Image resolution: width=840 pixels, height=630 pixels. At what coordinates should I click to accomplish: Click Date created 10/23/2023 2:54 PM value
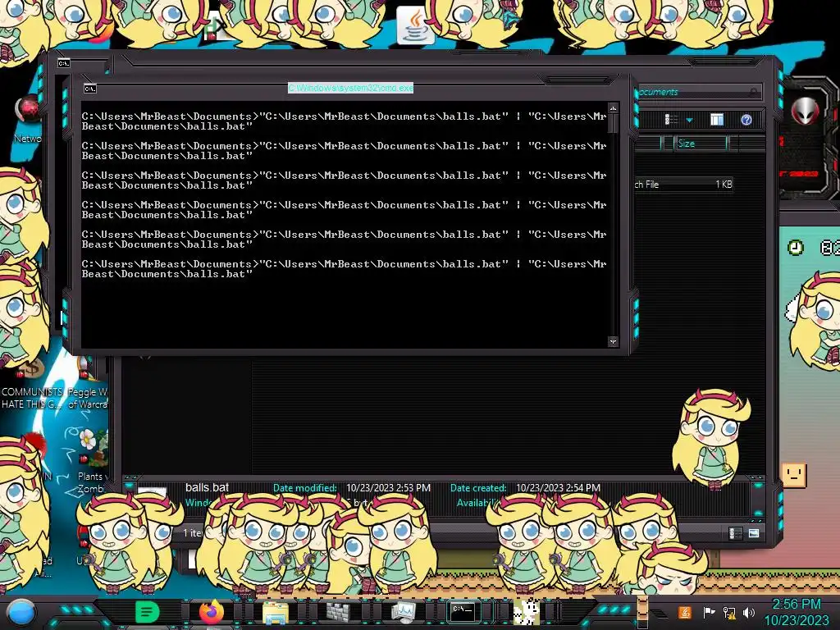click(x=558, y=488)
